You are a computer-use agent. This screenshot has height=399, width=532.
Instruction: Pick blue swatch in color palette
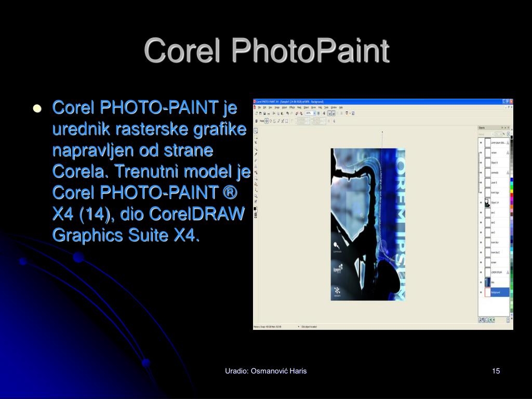[512, 180]
